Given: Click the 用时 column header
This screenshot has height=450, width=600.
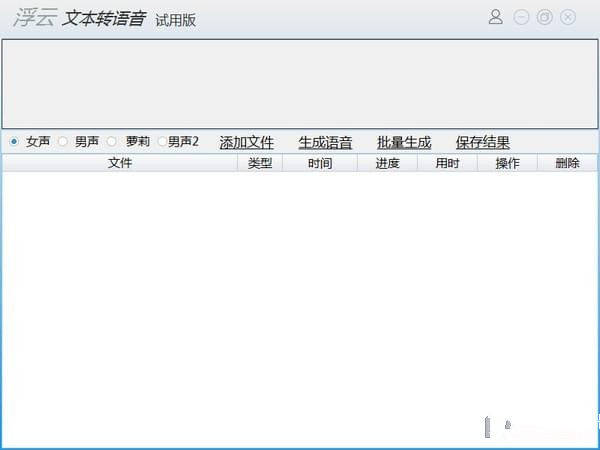Looking at the screenshot, I should [447, 163].
